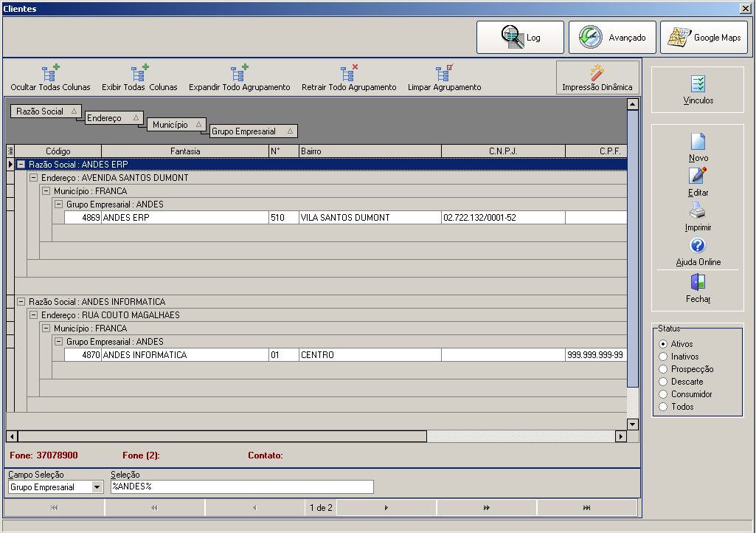Viewport: 756px width, 533px height.
Task: Open Impressão Dinâmica wizard
Action: coord(597,78)
